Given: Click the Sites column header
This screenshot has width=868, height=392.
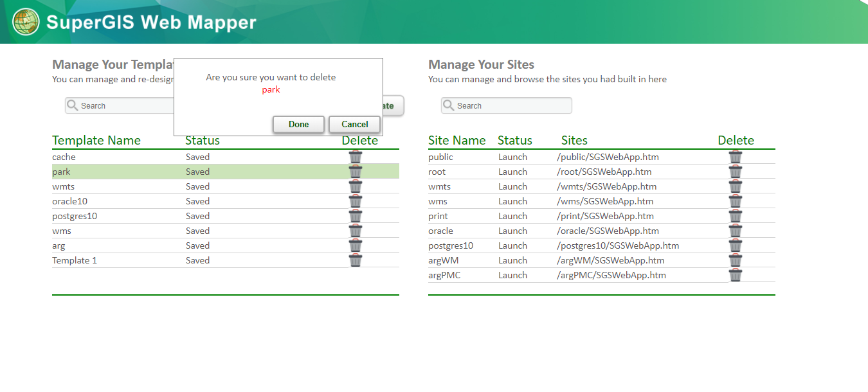Looking at the screenshot, I should point(574,140).
